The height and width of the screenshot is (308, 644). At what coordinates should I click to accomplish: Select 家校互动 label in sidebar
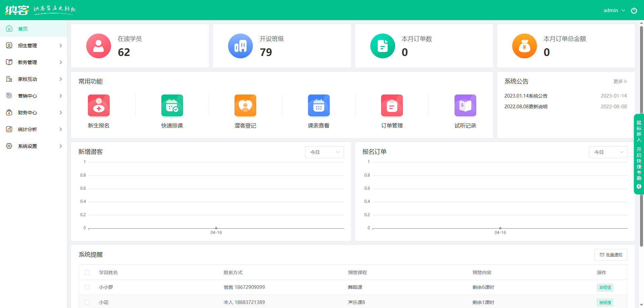pos(28,79)
